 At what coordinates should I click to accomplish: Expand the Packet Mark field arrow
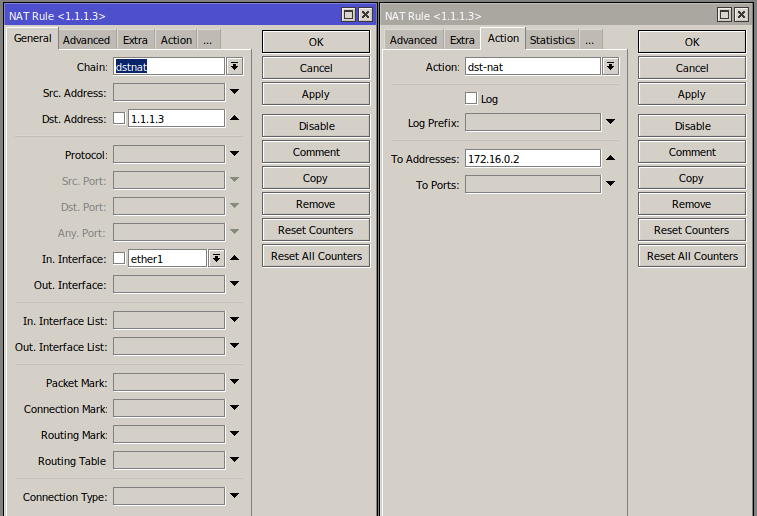pos(235,382)
